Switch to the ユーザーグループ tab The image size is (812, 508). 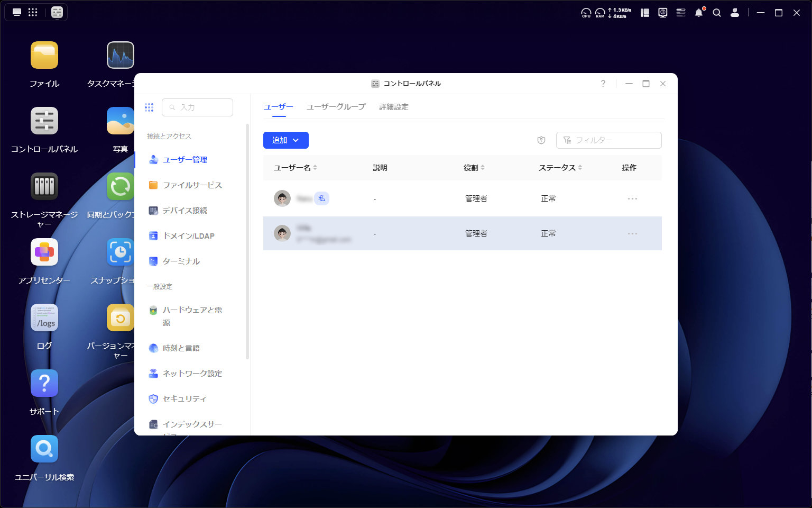point(336,107)
